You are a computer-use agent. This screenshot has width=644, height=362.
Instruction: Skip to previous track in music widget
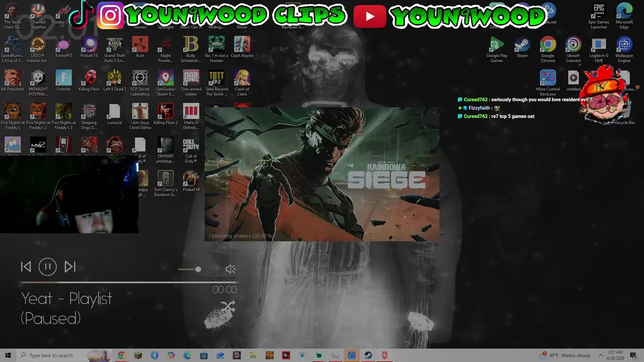click(x=26, y=267)
